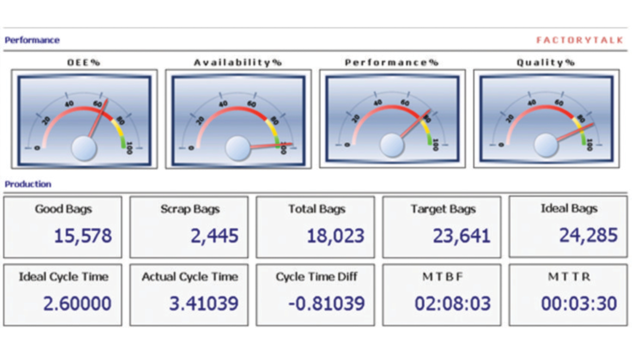Select the Quality% gauge
Image resolution: width=644 pixels, height=362 pixels.
(x=546, y=120)
